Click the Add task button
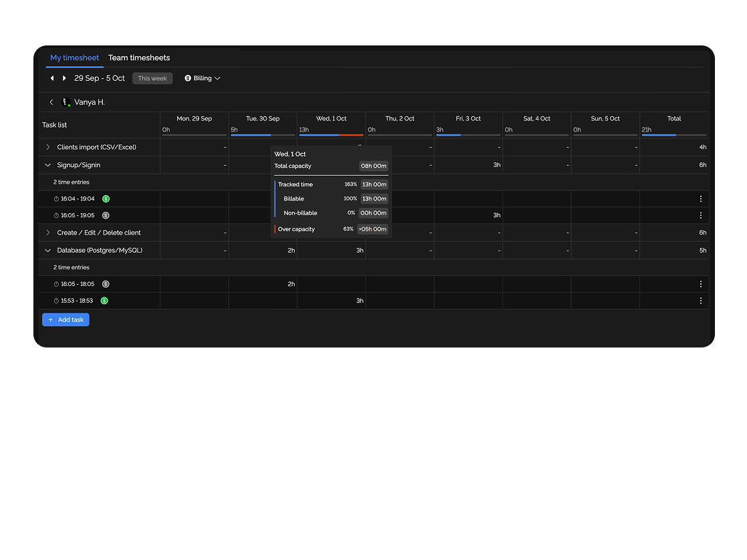This screenshot has height=560, width=747. click(x=65, y=319)
